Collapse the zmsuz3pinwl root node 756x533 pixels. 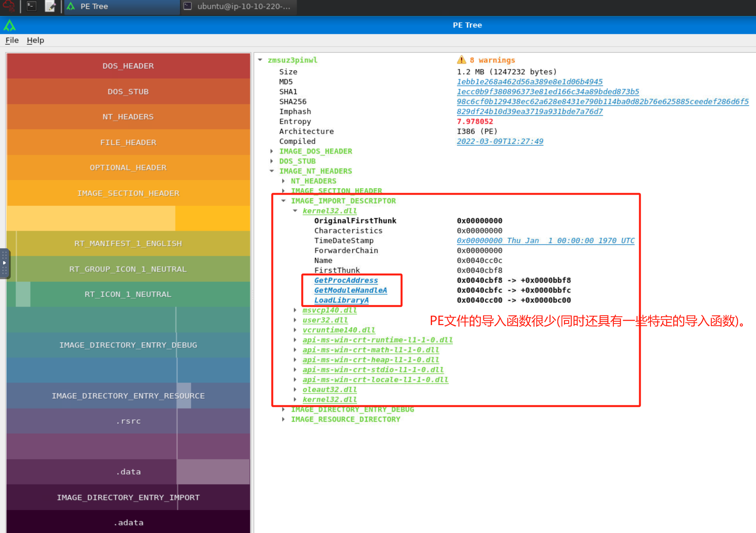coord(260,60)
